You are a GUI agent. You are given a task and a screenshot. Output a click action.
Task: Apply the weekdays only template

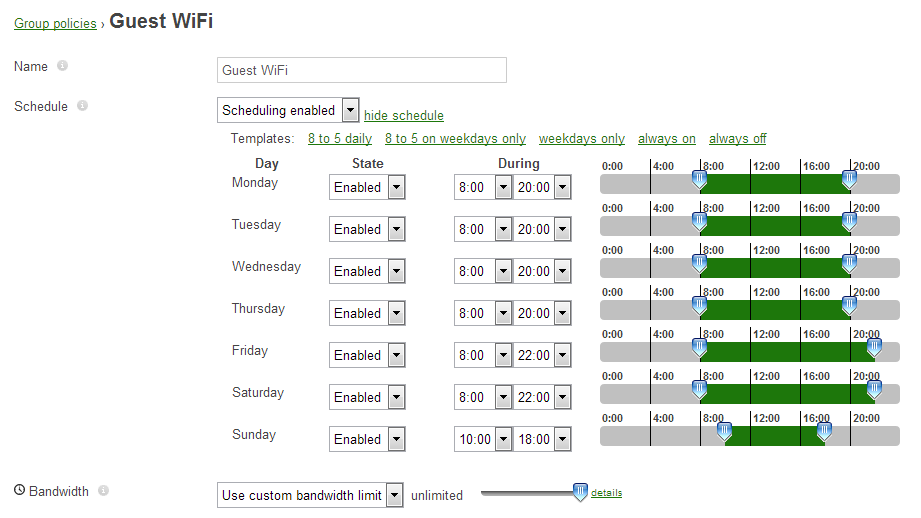581,139
